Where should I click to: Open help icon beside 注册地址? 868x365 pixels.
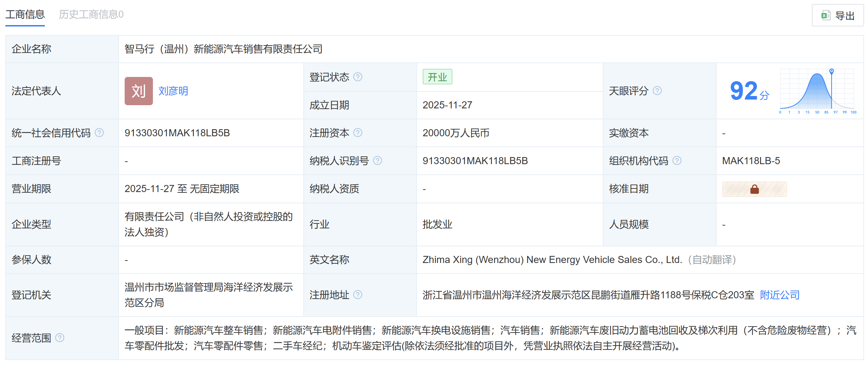[359, 295]
